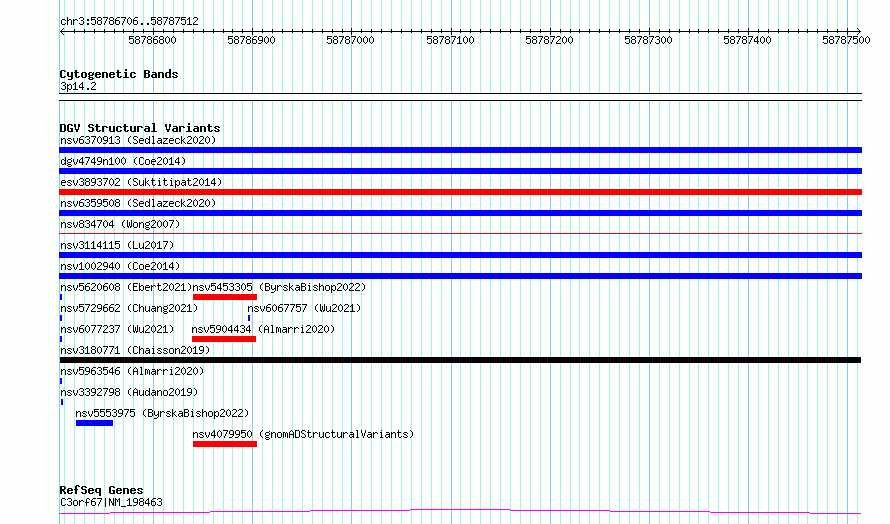Click ruler position 58787300
Image resolution: width=890 pixels, height=524 pixels.
click(x=648, y=40)
